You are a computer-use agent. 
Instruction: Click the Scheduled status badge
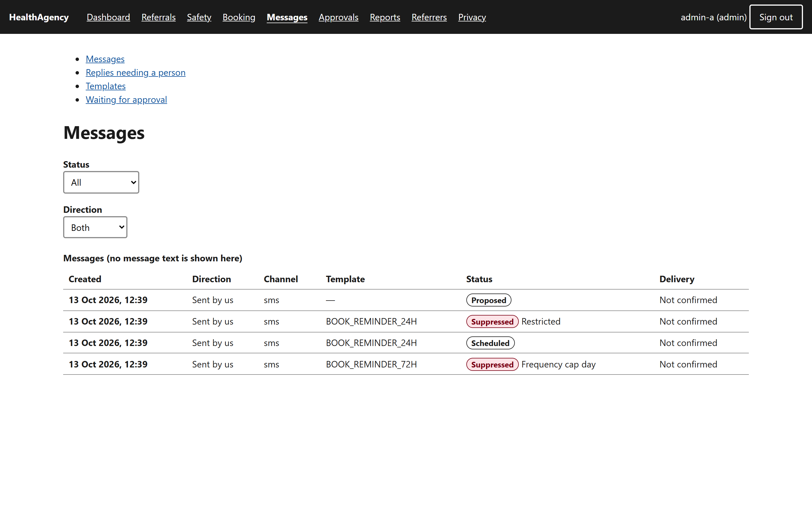(x=490, y=343)
